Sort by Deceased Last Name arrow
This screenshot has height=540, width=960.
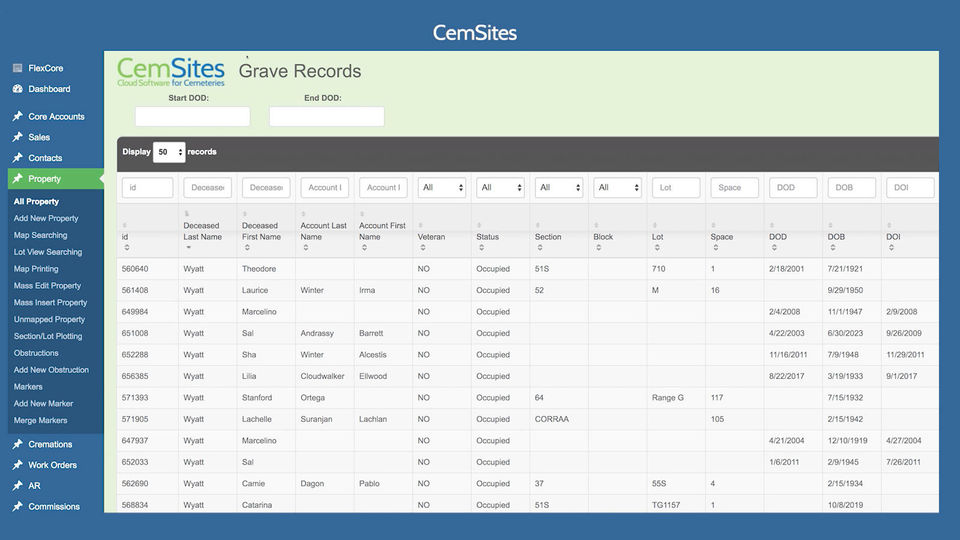coord(189,248)
